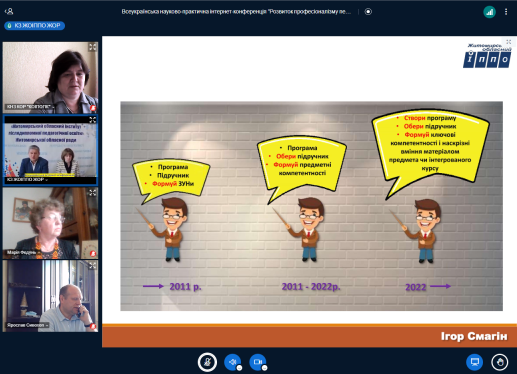Click the recording indicator beside the title
This screenshot has height=374, width=517.
pos(368,12)
